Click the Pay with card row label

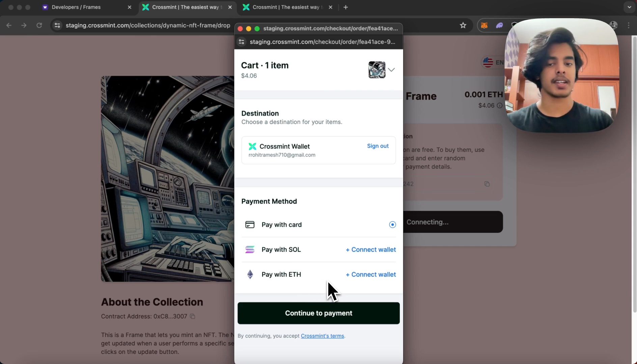point(282,224)
